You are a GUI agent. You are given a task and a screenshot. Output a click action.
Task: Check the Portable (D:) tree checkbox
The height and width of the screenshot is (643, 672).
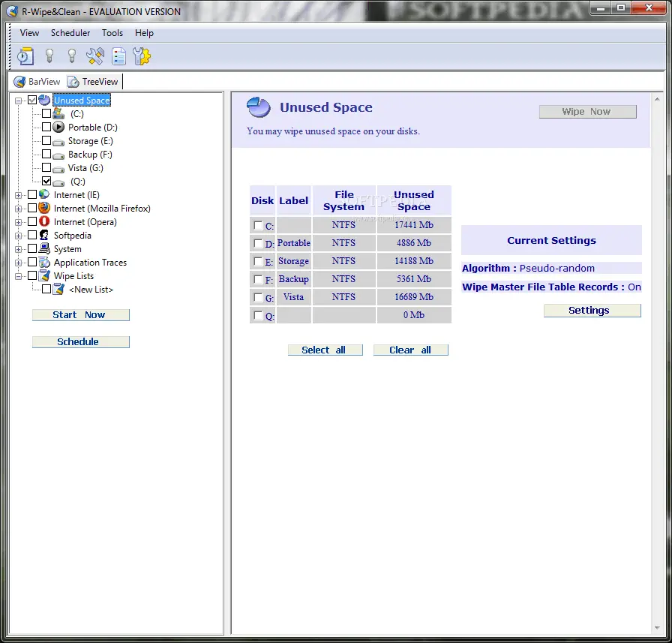46,127
